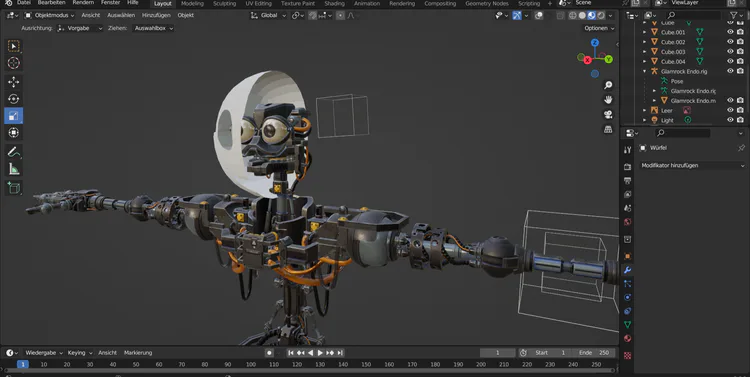Expand the Leer outliner item
The height and width of the screenshot is (377, 750).
pos(644,111)
